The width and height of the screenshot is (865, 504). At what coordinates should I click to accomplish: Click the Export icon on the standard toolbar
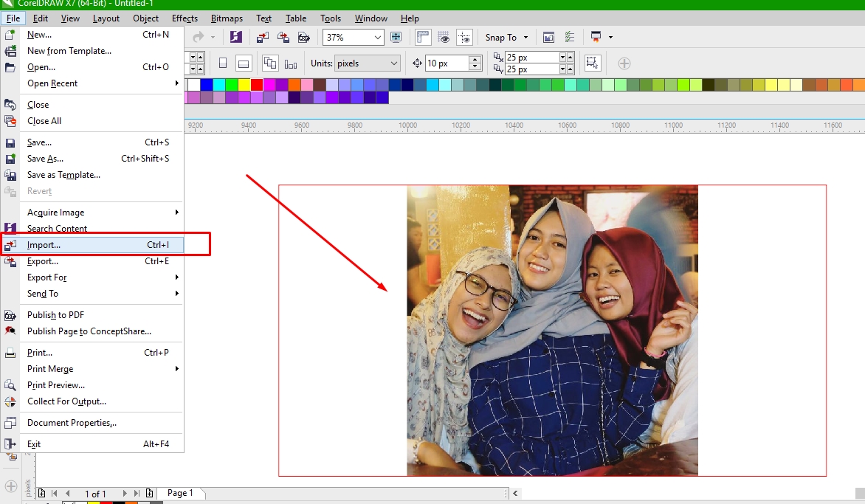(283, 37)
